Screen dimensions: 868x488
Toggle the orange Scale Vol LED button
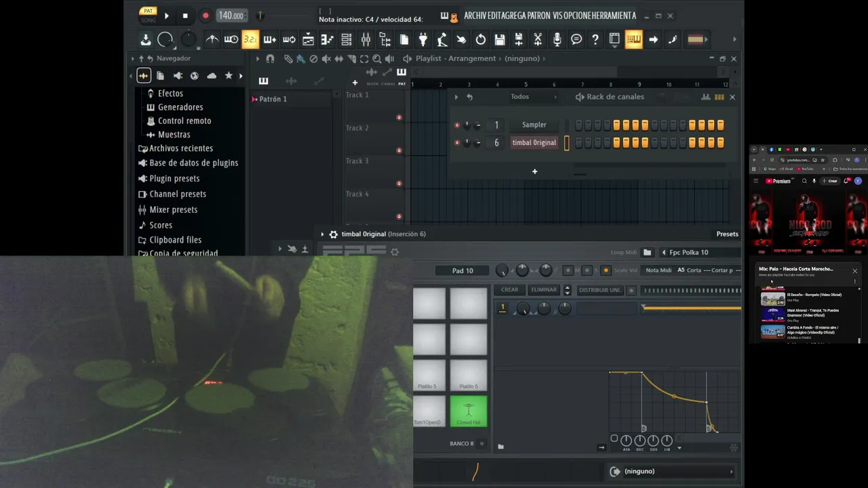(x=606, y=270)
